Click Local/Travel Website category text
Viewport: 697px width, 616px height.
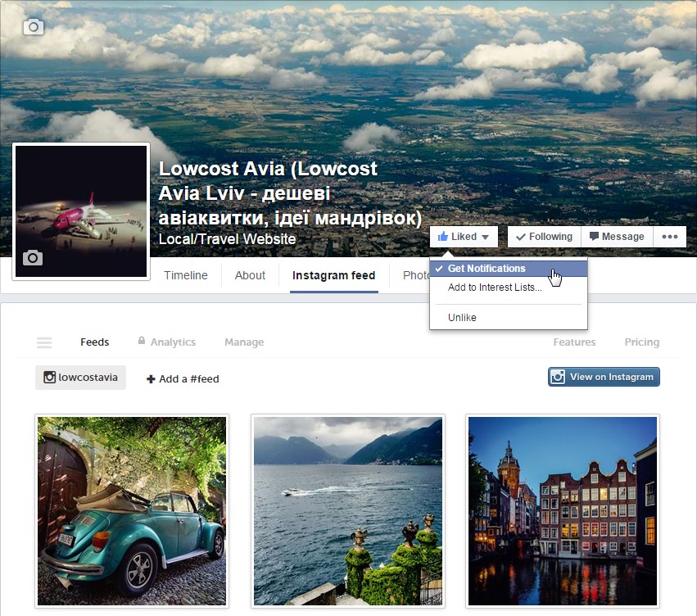[x=227, y=239]
